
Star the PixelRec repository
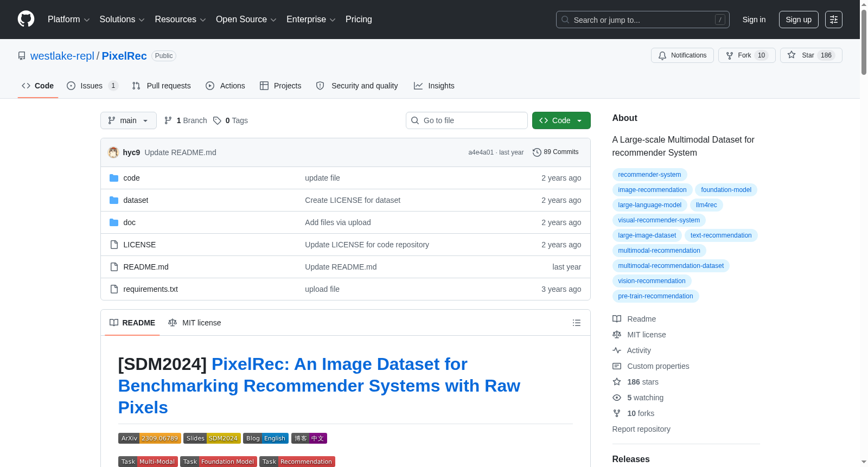click(x=811, y=55)
